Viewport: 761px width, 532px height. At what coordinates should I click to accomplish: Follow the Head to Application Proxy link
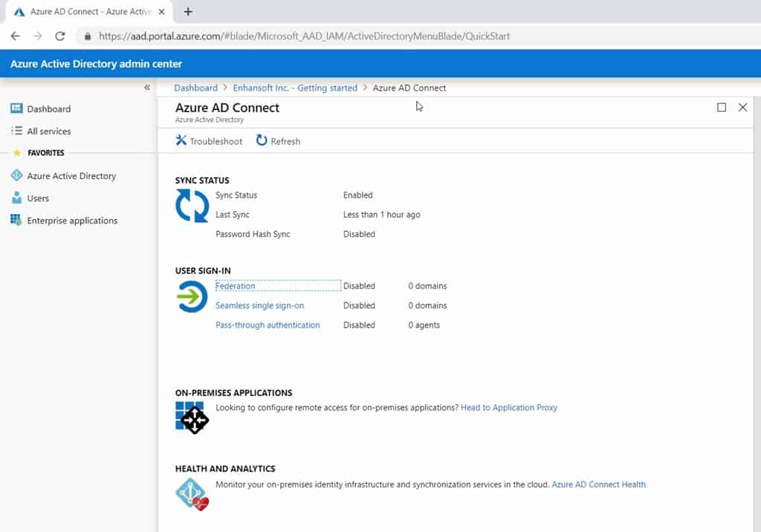(508, 407)
